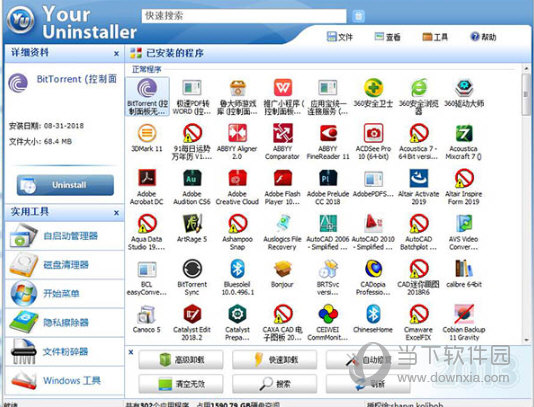Screen dimensions: 534x407
Task: Select Catalyst Edit 2018.2 icon
Action: [192, 314]
